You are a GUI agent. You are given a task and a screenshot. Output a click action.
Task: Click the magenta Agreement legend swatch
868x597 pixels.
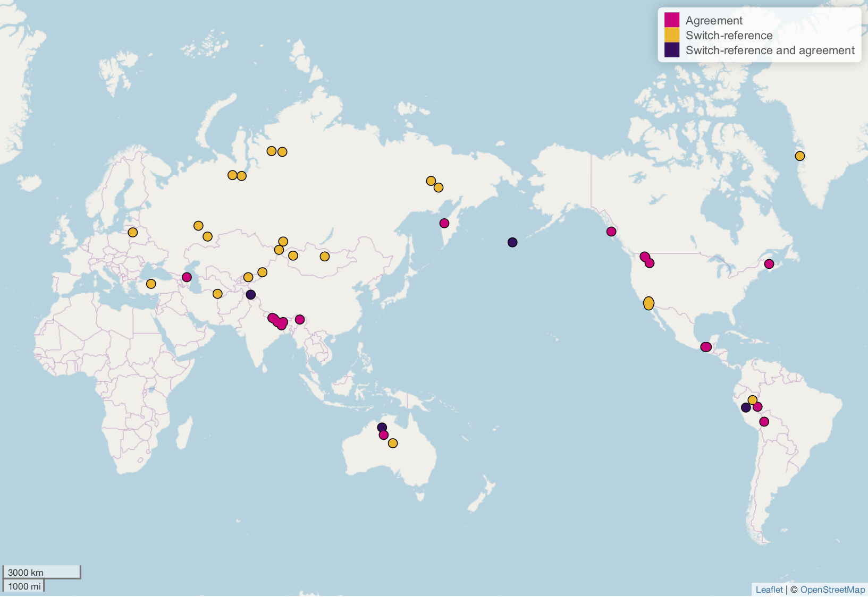pos(672,20)
